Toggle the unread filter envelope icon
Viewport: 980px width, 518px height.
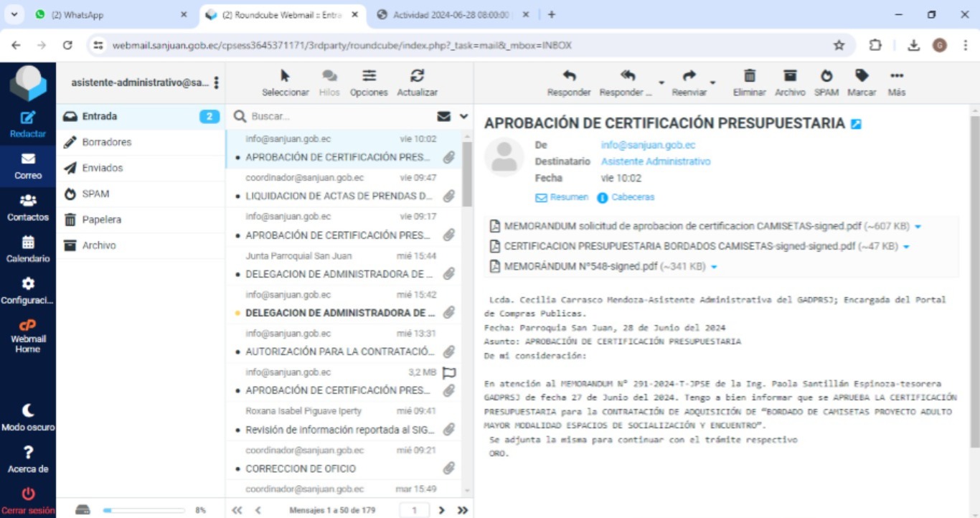click(443, 116)
